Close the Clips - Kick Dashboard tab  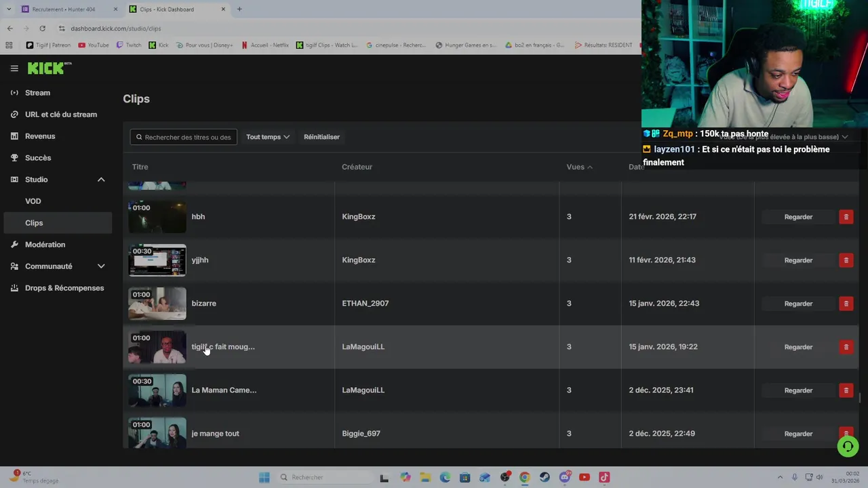tap(224, 9)
